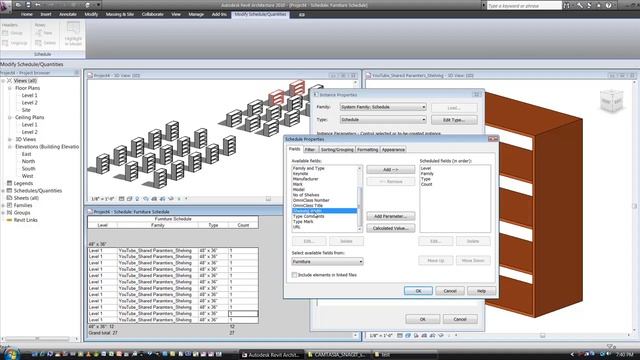Click the Save icon in quick access toolbar

[x=28, y=5]
